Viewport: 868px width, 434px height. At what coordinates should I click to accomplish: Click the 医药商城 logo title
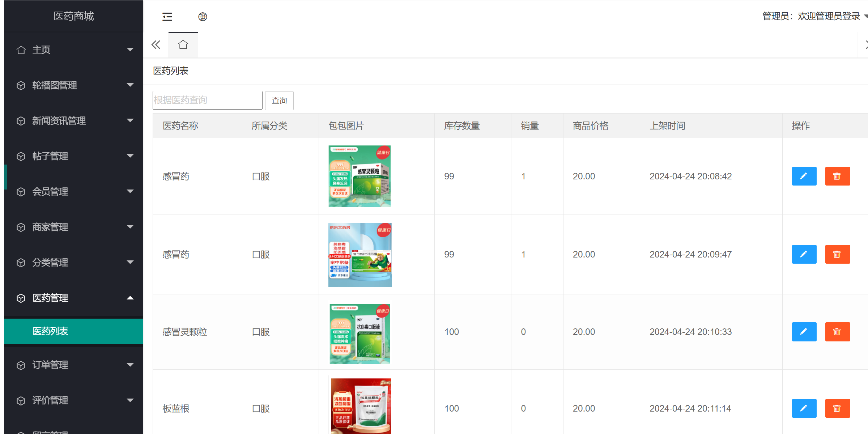coord(73,16)
